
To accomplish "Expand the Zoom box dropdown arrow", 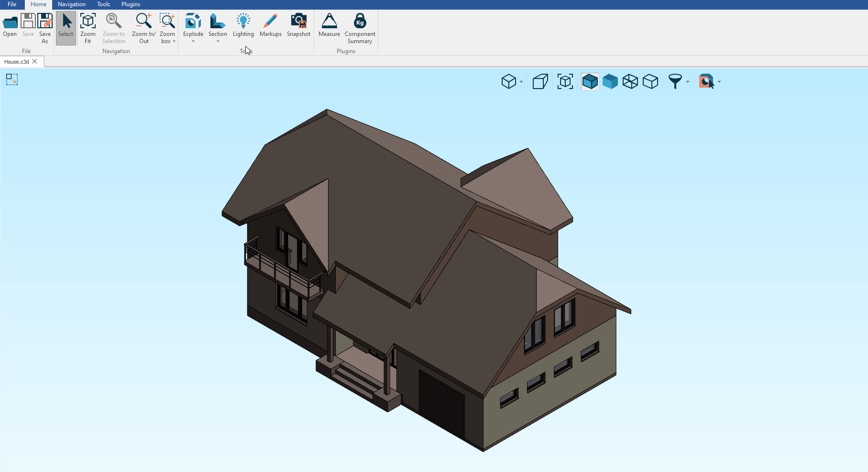I will click(x=174, y=42).
